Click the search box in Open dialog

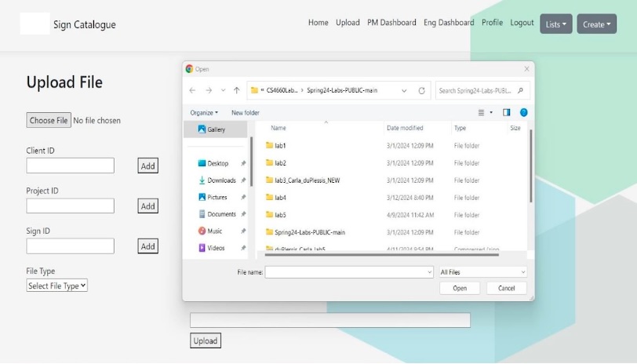click(482, 90)
